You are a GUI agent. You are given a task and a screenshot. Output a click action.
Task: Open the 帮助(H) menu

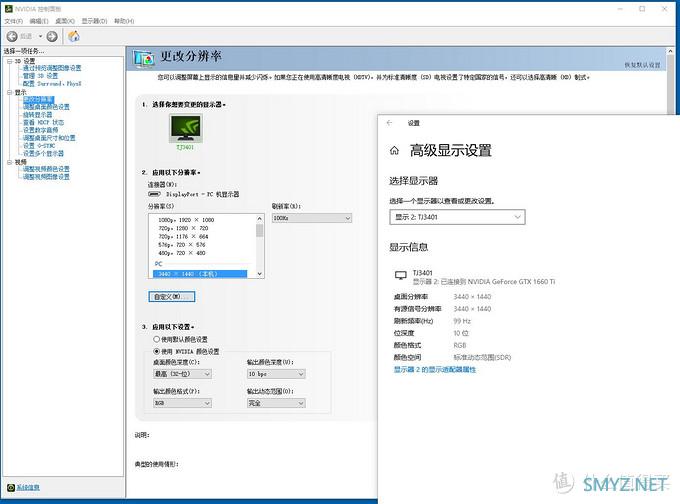point(124,21)
